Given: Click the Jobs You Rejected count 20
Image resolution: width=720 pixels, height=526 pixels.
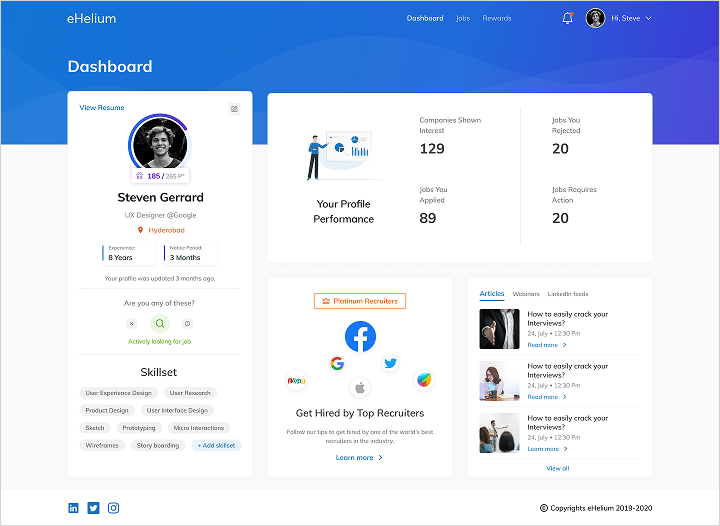Looking at the screenshot, I should coord(560,149).
